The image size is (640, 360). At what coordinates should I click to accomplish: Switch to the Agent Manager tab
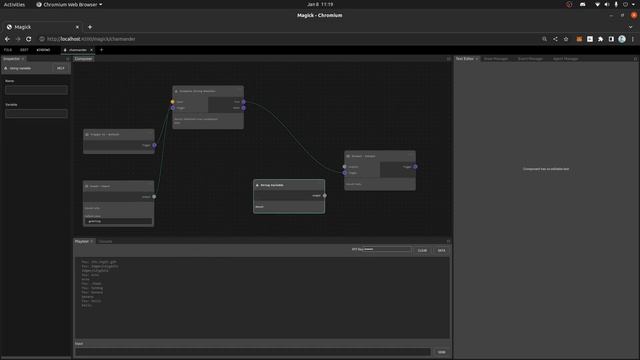[566, 59]
